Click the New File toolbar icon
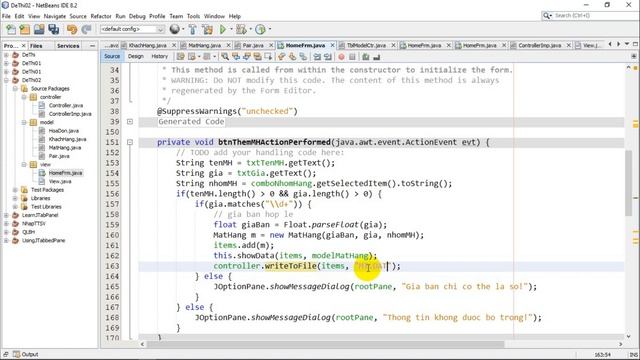The width and height of the screenshot is (640, 360). [11, 29]
